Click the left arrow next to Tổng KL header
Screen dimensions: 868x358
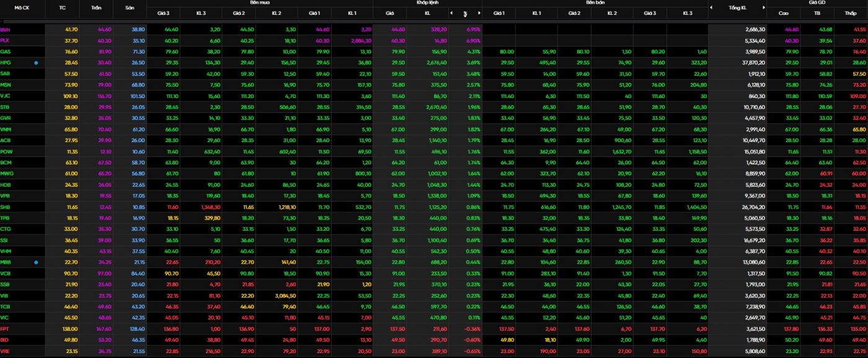[x=712, y=7]
